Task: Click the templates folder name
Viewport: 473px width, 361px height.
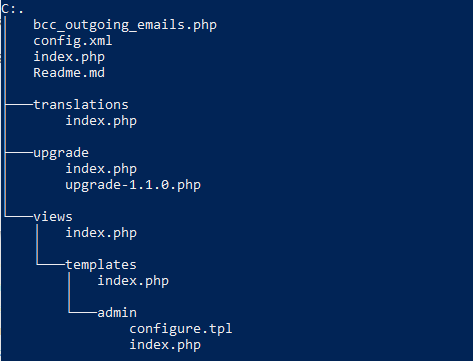Action: coord(101,265)
